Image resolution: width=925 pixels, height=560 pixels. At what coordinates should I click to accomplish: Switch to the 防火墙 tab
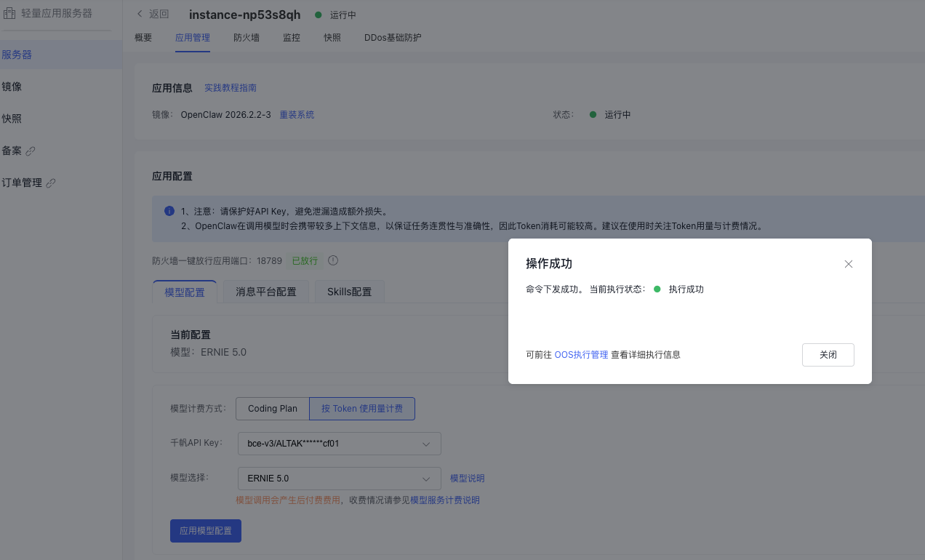coord(247,38)
